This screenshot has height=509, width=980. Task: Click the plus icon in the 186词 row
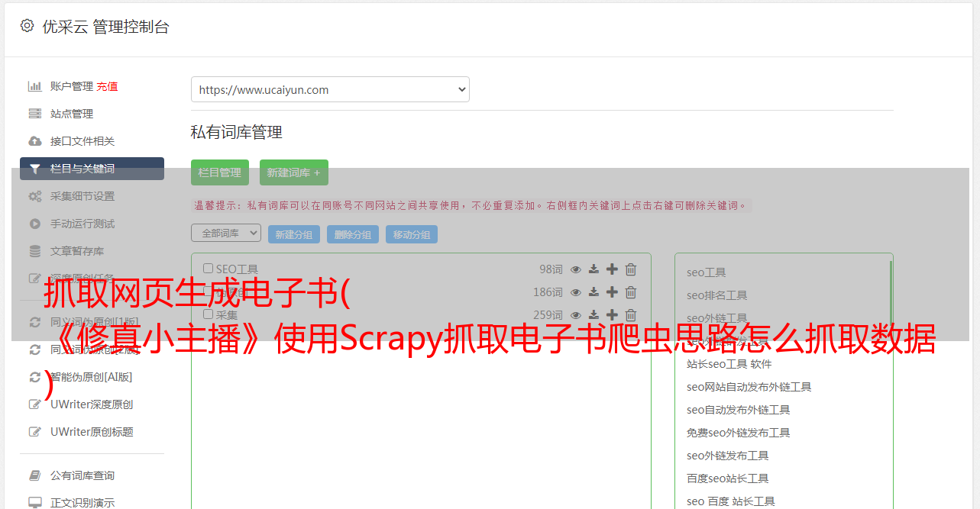click(612, 292)
